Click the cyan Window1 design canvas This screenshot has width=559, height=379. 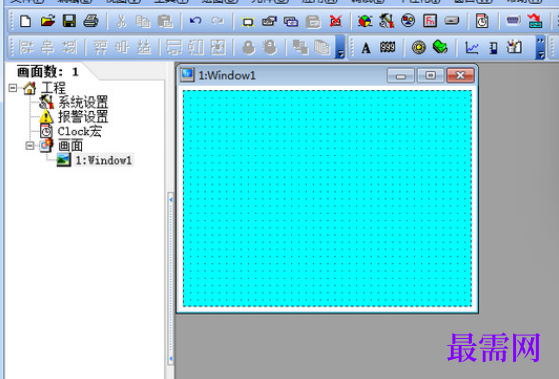tap(327, 198)
